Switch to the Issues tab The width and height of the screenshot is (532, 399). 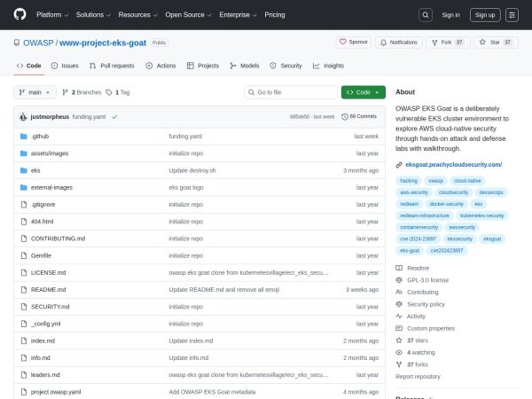point(65,66)
